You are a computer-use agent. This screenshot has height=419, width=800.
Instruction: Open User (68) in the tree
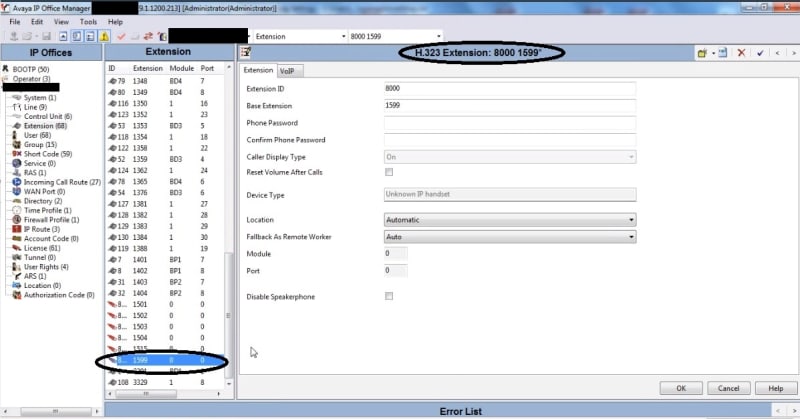tap(37, 135)
